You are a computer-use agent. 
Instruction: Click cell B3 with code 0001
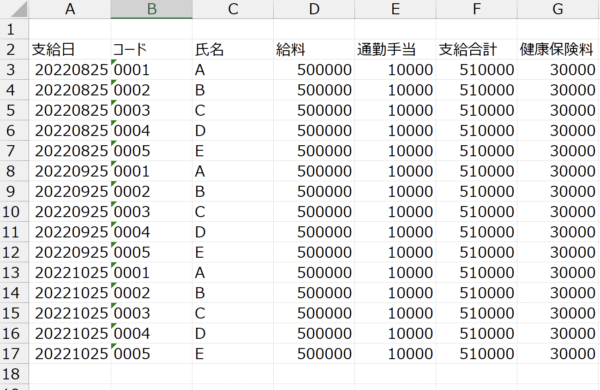152,70
